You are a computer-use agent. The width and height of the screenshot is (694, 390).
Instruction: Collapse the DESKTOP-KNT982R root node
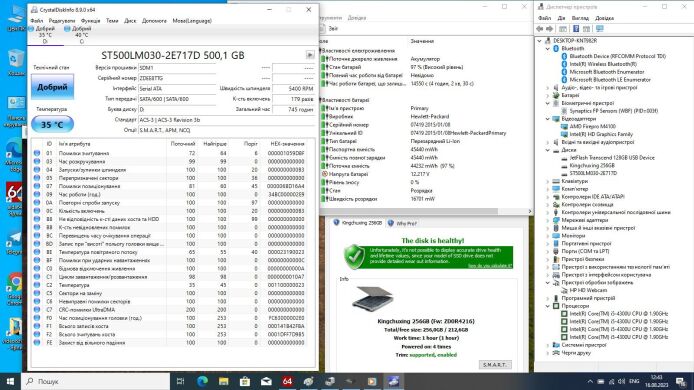540,40
